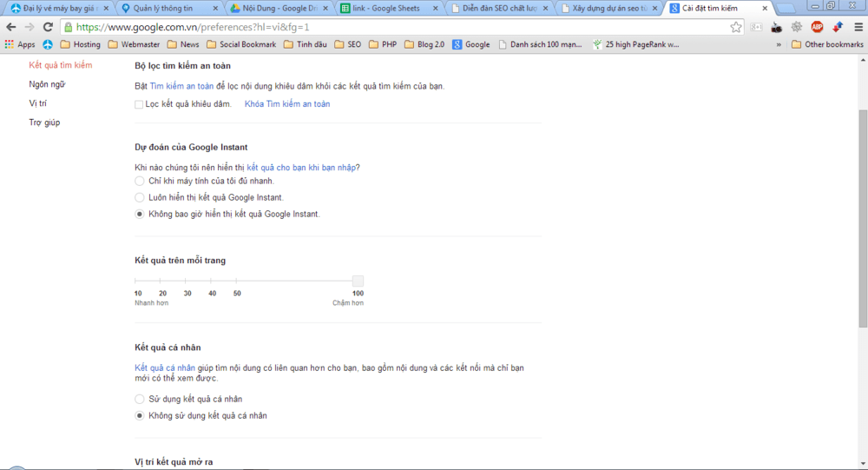The image size is (868, 470).
Task: Open the Chrome hamburger menu
Action: click(858, 27)
